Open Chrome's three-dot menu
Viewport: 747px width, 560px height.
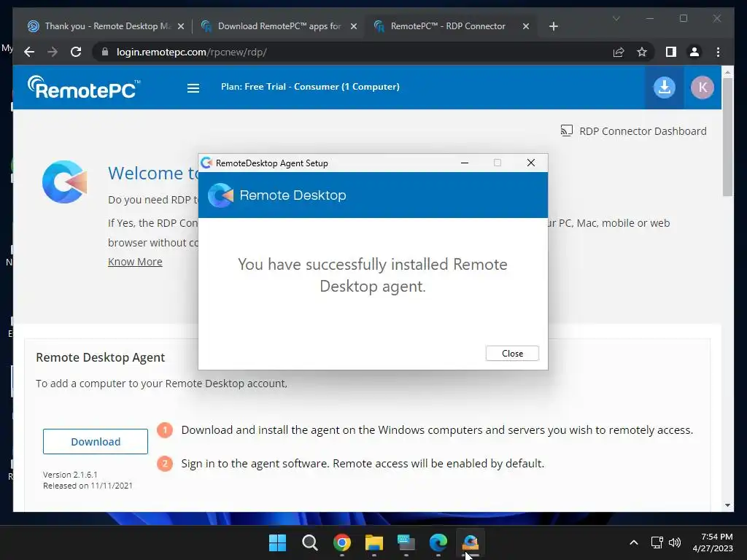[x=718, y=52]
